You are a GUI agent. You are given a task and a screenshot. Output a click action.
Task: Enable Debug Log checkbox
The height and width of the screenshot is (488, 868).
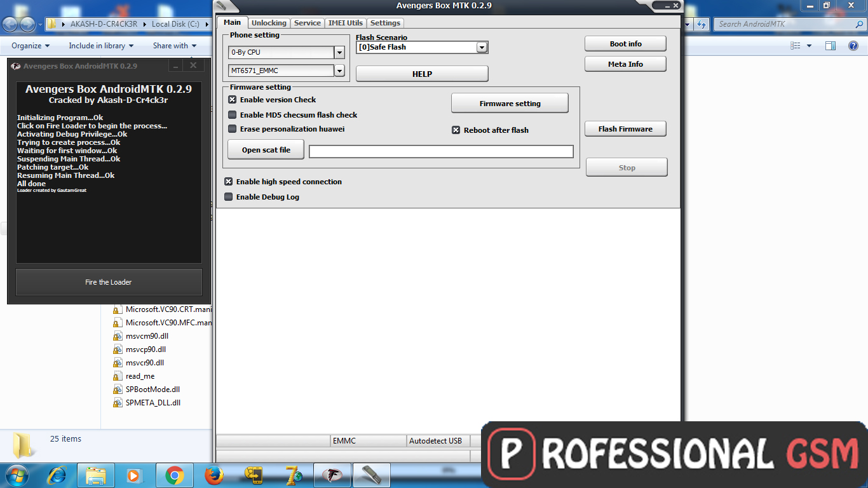tap(229, 197)
